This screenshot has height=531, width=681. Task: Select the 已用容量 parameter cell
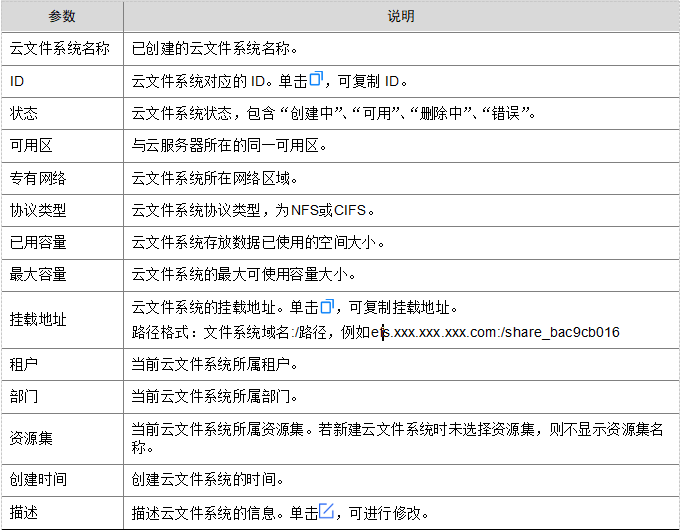[x=63, y=243]
